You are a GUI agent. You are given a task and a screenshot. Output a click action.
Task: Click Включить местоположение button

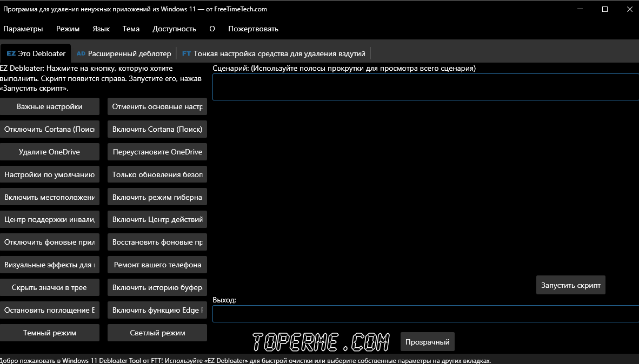(x=50, y=198)
